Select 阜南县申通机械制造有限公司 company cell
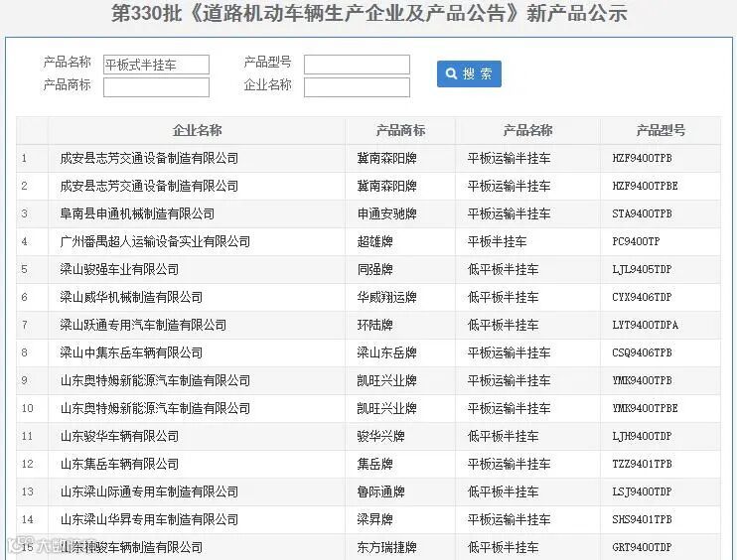 click(x=197, y=213)
